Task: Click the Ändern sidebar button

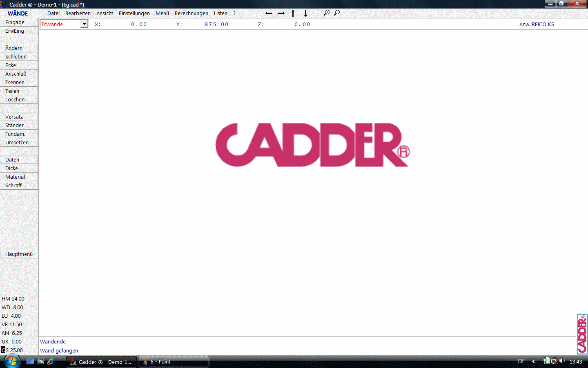Action: [x=19, y=48]
